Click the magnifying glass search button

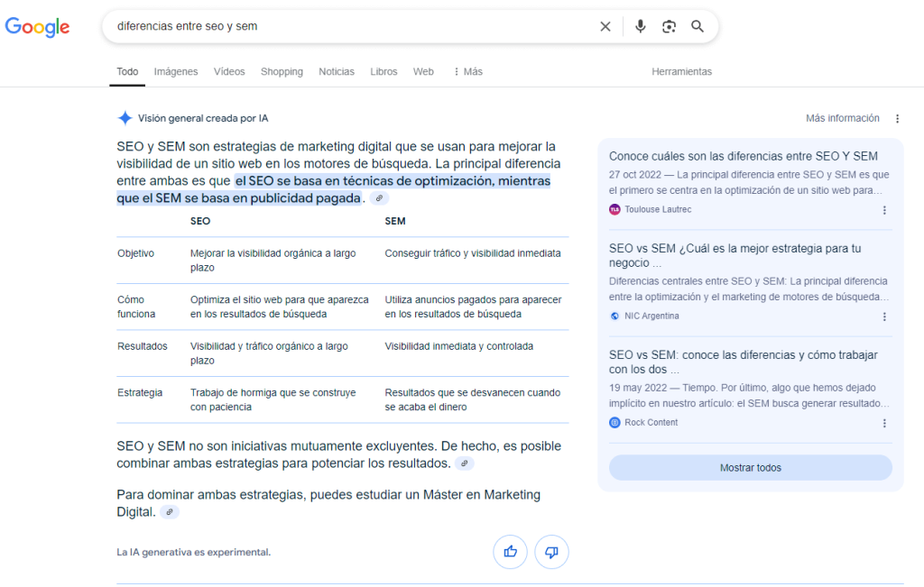click(x=698, y=27)
